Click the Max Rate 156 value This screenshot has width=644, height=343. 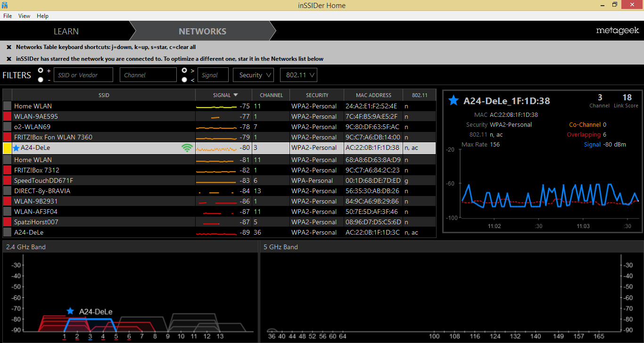click(x=495, y=145)
